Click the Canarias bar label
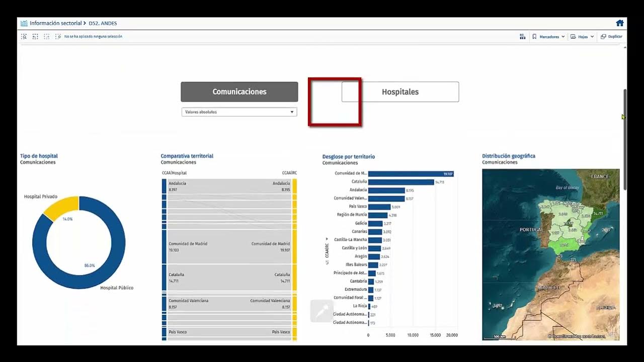Image resolution: width=644 pixels, height=362 pixels. [360, 231]
